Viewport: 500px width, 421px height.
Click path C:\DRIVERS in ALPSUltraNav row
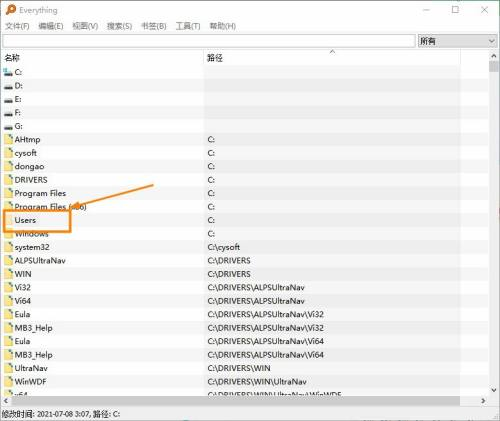click(229, 260)
